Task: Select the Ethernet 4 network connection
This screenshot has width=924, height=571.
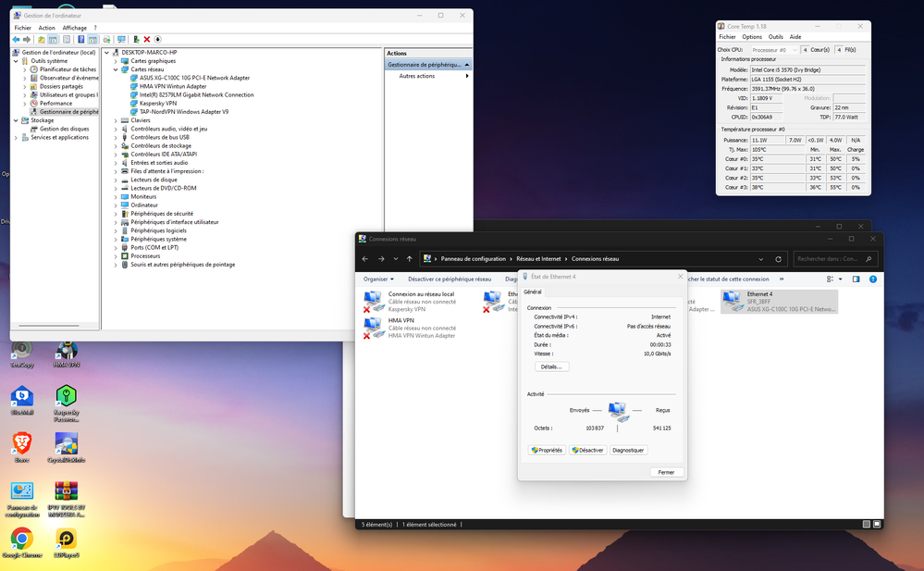Action: click(x=779, y=301)
